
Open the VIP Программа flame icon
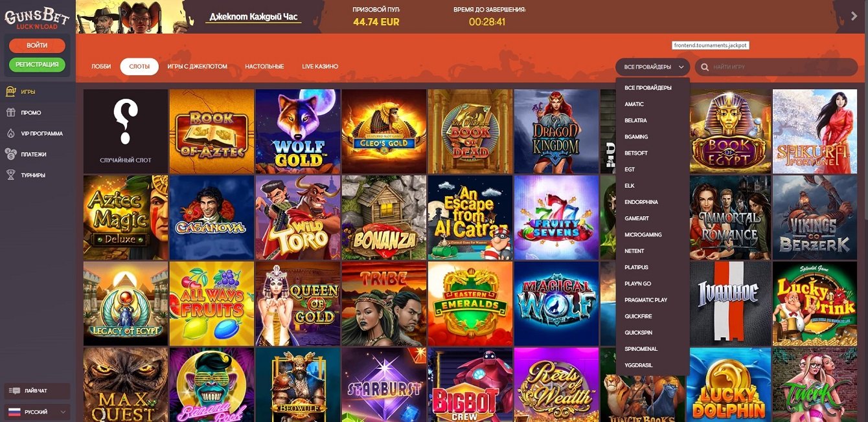coord(10,133)
